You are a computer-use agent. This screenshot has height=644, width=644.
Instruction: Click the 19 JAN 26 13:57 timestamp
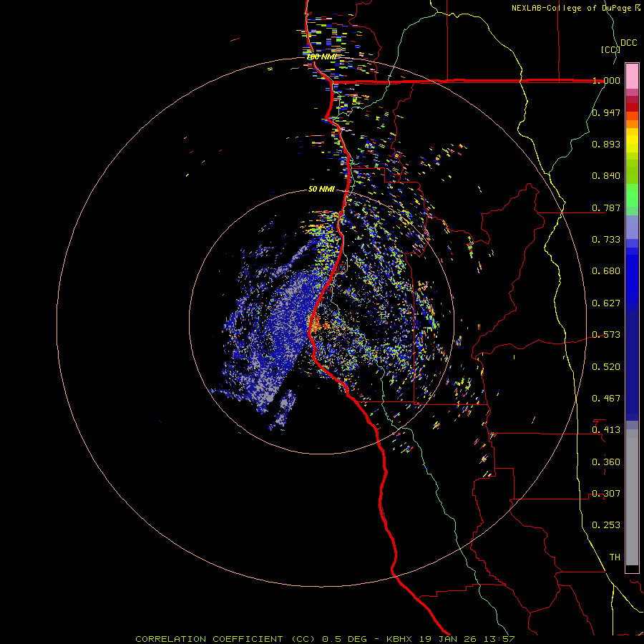[467, 639]
